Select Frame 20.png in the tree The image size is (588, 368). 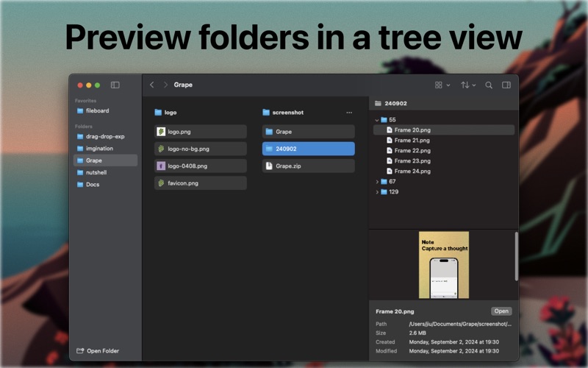(444, 130)
